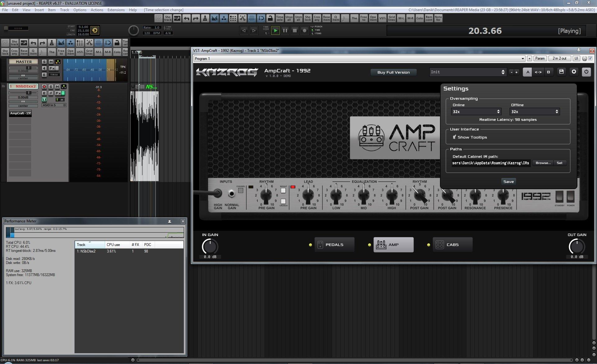The image size is (597, 364).
Task: Switch to the CABS tab
Action: click(x=452, y=245)
